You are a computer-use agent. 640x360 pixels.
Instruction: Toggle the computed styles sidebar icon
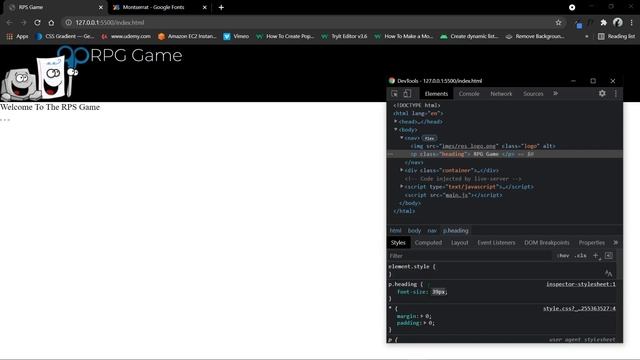[609, 256]
